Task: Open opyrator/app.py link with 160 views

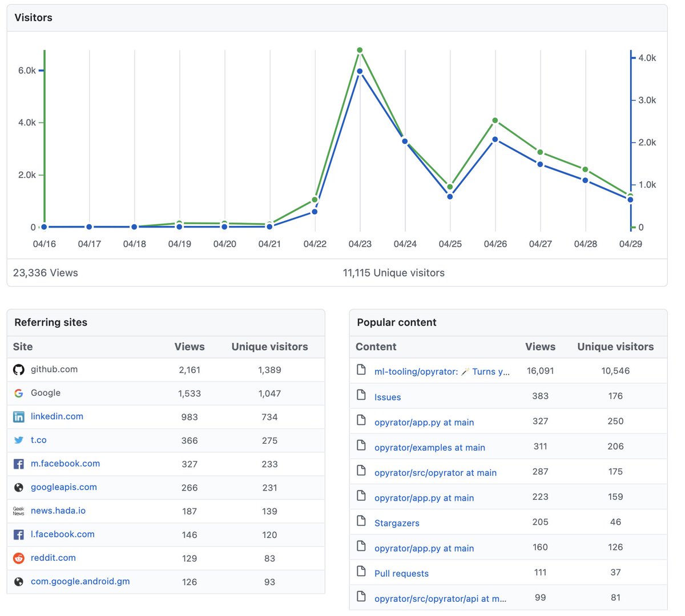Action: tap(424, 548)
